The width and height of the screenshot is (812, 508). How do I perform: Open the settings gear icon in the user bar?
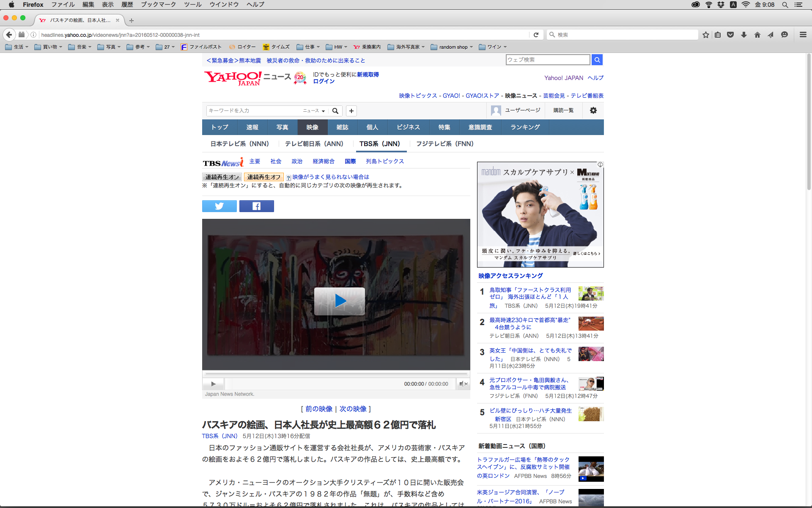(593, 110)
